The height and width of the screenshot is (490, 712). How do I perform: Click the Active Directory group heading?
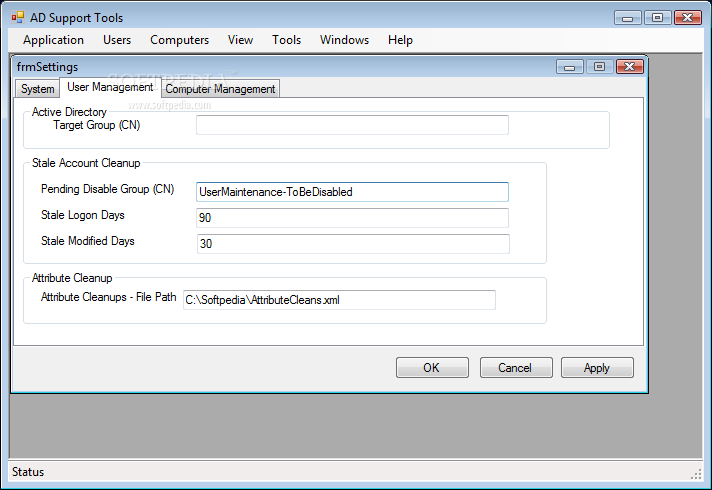pos(69,112)
